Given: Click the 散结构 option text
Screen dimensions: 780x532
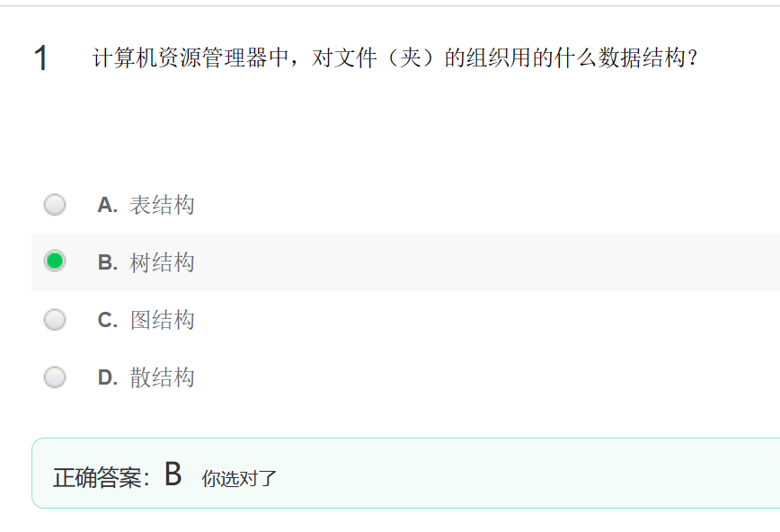Looking at the screenshot, I should (162, 377).
